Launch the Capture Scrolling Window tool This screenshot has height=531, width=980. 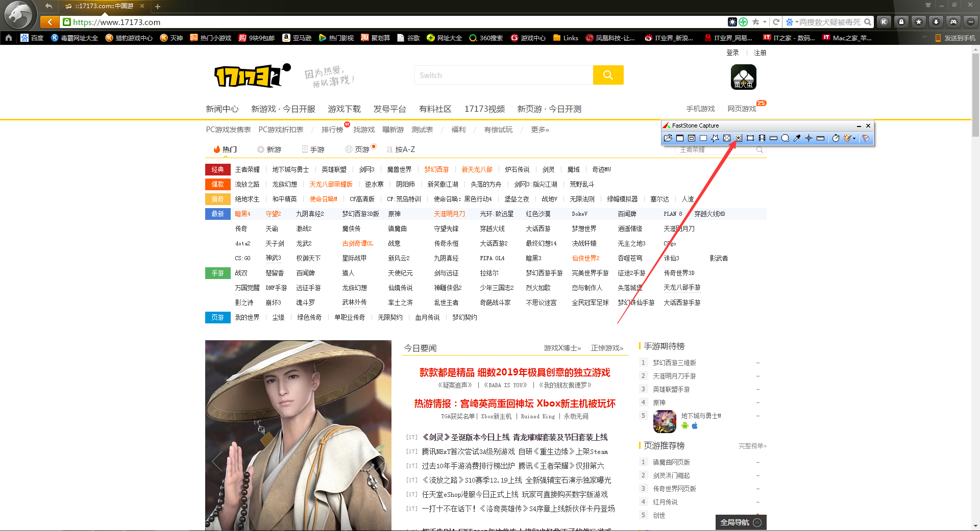point(739,138)
